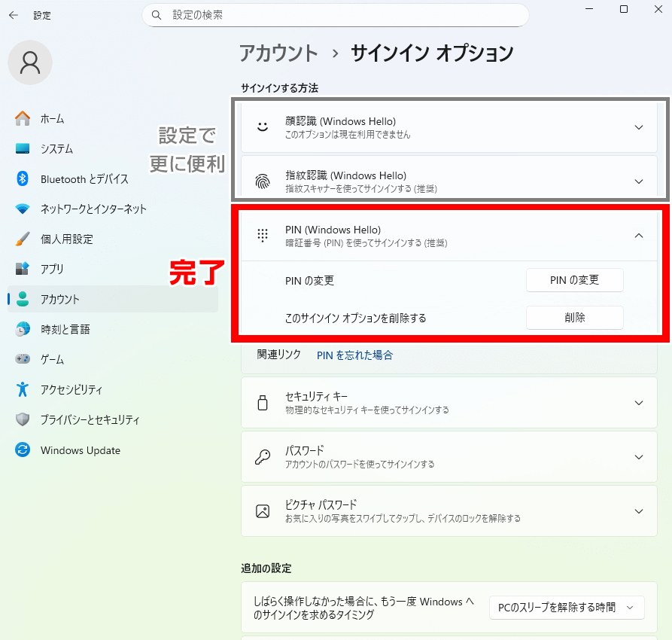Select ネットワークとインターネット in the sidebar

(x=93, y=209)
